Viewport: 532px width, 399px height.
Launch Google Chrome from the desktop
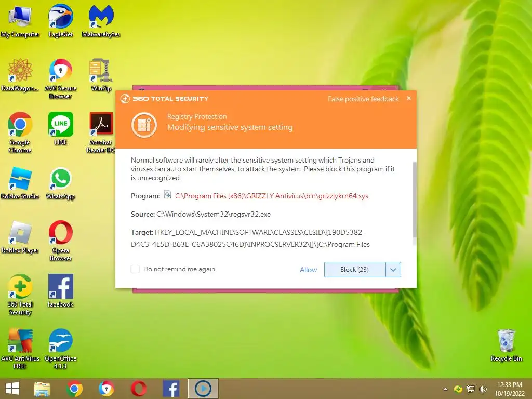coord(20,132)
